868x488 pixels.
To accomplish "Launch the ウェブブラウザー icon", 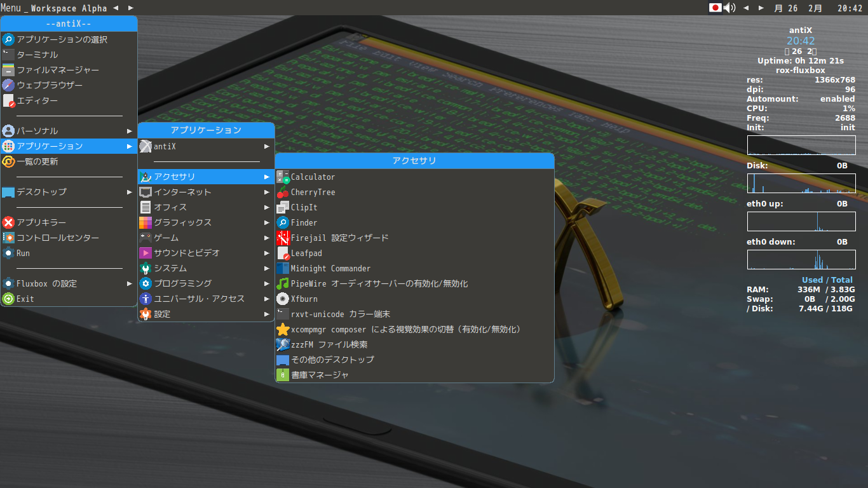I will [x=8, y=85].
